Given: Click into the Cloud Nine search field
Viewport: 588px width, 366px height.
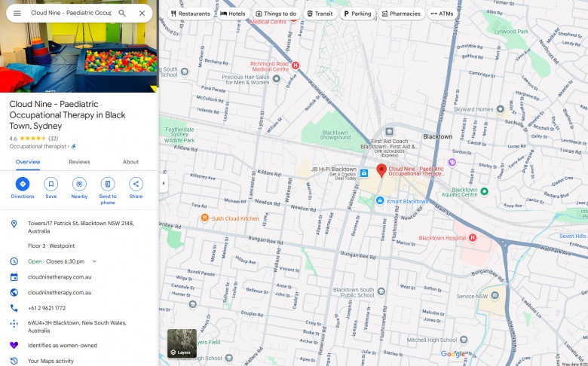Looking at the screenshot, I should 71,13.
